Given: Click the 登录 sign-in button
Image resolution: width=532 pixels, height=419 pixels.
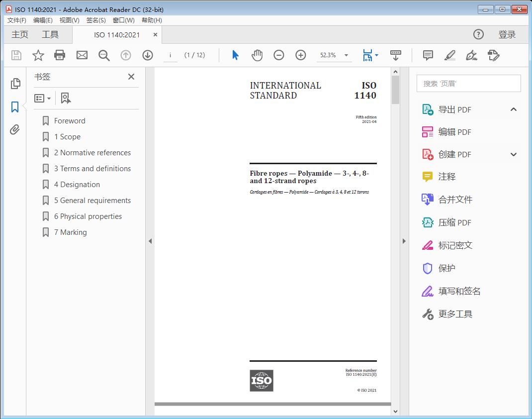Looking at the screenshot, I should [507, 34].
